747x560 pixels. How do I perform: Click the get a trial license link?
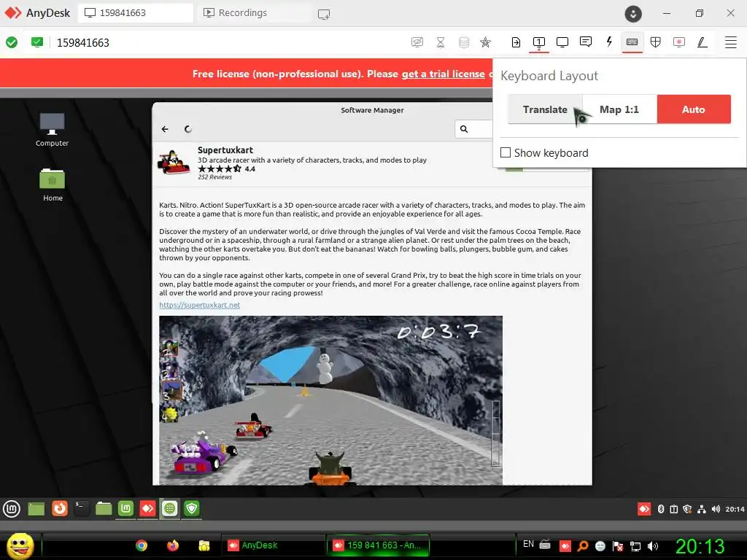443,74
